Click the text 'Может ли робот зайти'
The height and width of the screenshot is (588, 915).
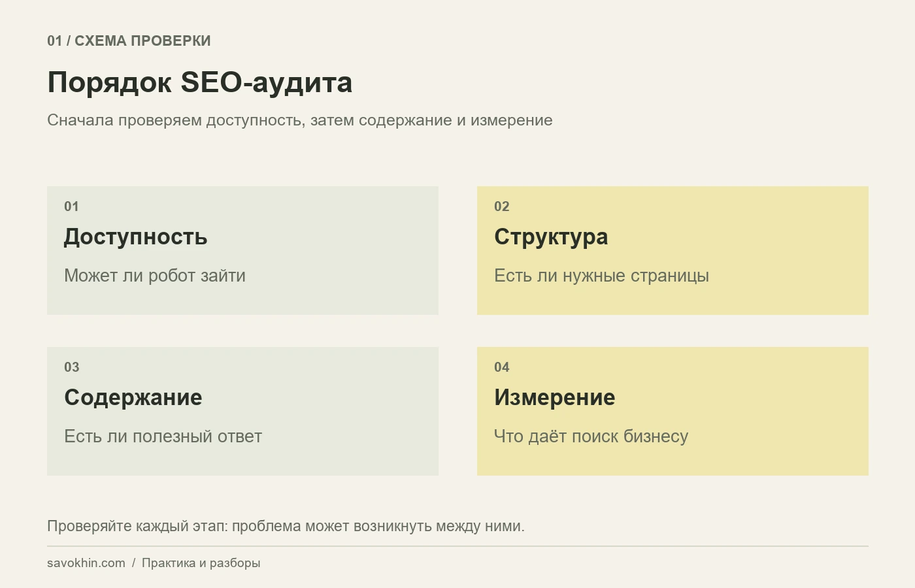tap(155, 276)
